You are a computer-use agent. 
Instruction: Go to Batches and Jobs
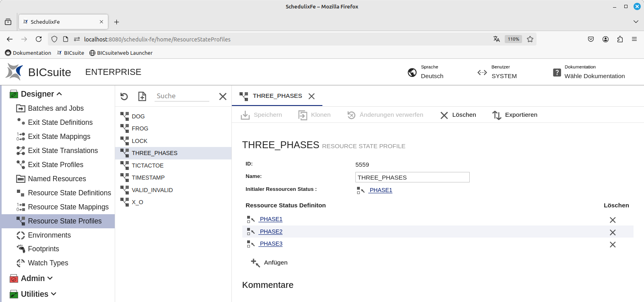pos(56,108)
